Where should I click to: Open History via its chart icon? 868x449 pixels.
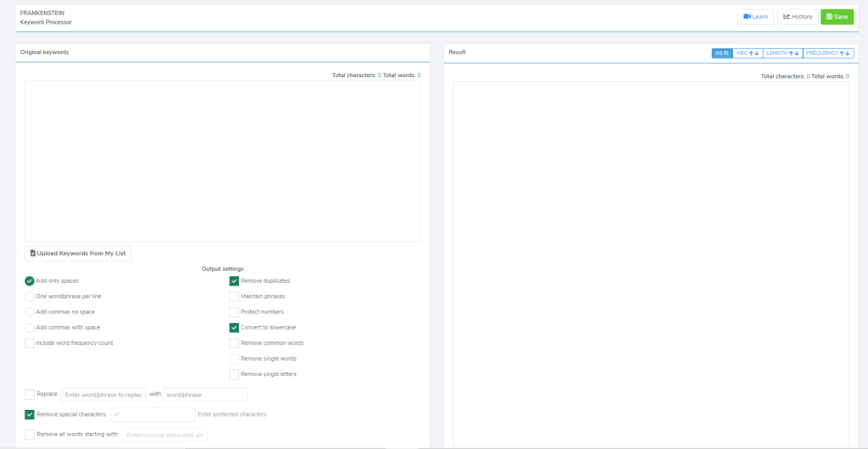click(787, 17)
